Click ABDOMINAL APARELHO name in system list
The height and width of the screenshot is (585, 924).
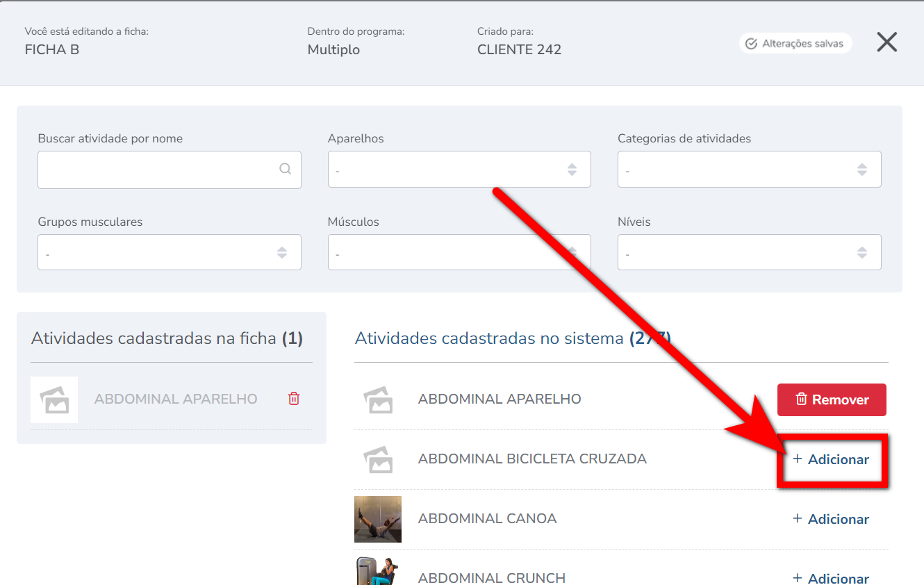[x=500, y=399]
